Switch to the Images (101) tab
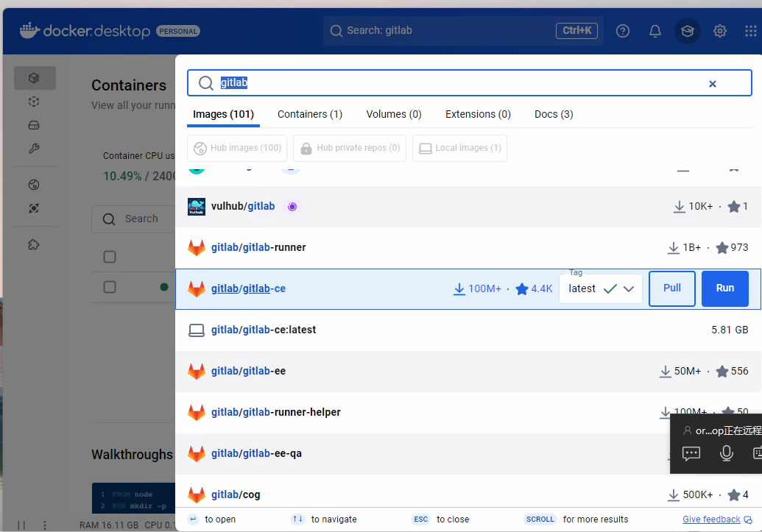This screenshot has height=532, width=762. click(224, 114)
